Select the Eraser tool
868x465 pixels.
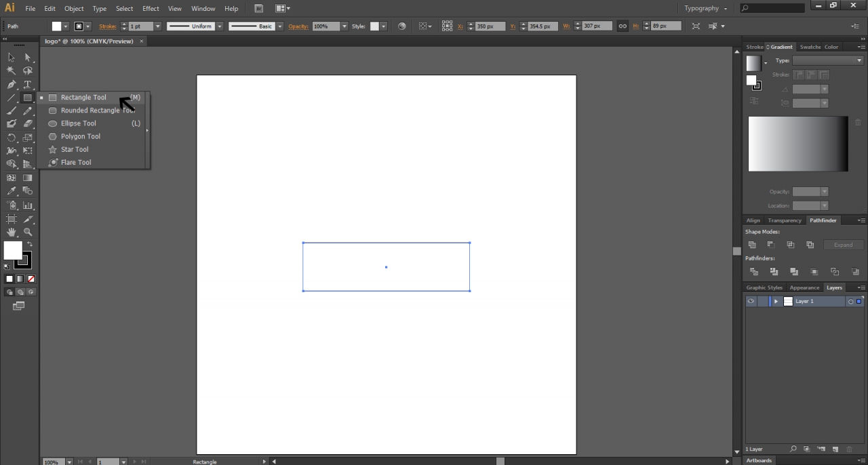[x=28, y=124]
